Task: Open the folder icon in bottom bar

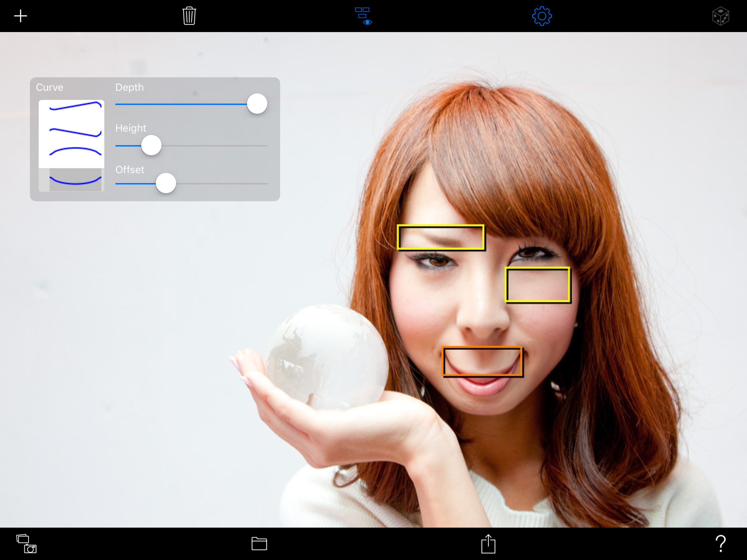Action: [259, 543]
